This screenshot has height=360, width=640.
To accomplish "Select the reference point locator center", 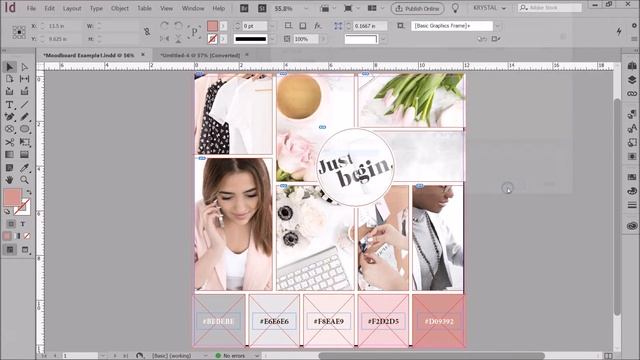I will [19, 32].
